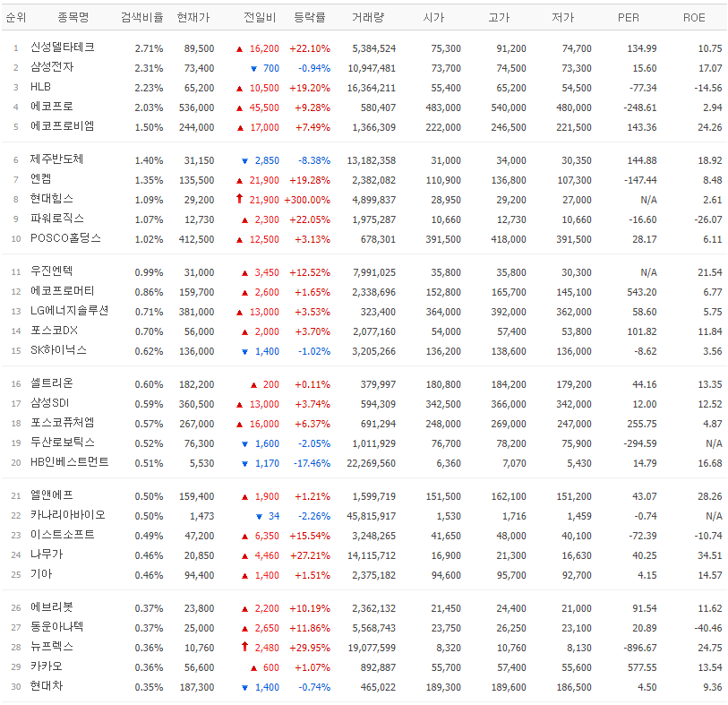Click the upper-limit arrow icon in 현대힘스 row

(240, 199)
